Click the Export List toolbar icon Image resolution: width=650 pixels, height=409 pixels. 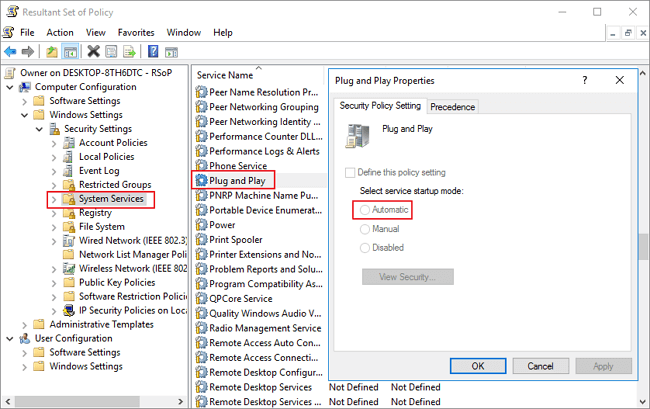132,51
